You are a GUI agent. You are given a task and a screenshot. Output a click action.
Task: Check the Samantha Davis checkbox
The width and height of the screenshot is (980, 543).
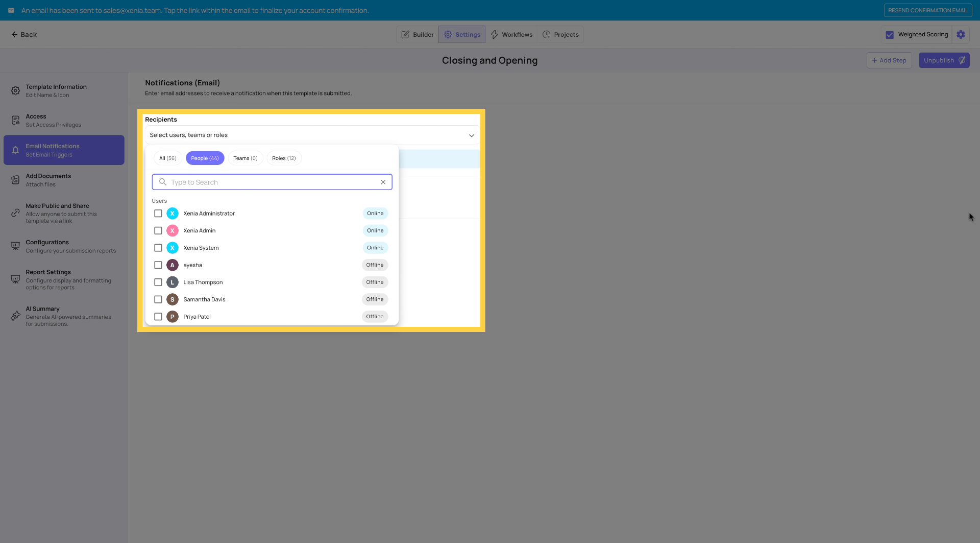[158, 299]
